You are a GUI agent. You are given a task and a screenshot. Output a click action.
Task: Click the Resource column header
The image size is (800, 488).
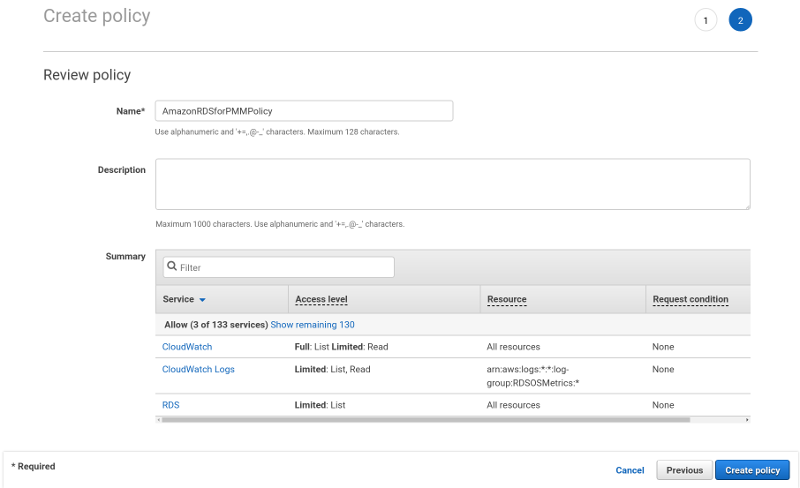coord(506,299)
